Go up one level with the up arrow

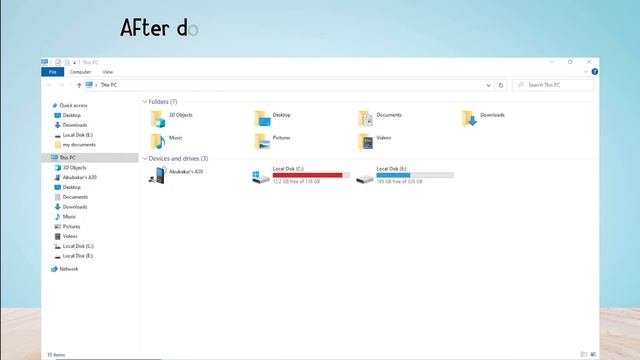[79, 85]
